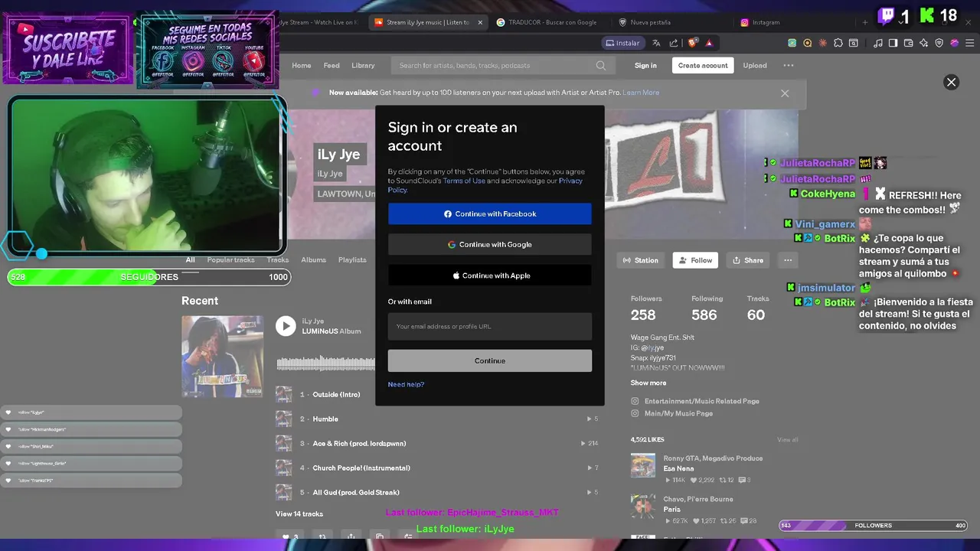Open the Main/My Music Page link
The image size is (980, 551).
[x=678, y=413]
